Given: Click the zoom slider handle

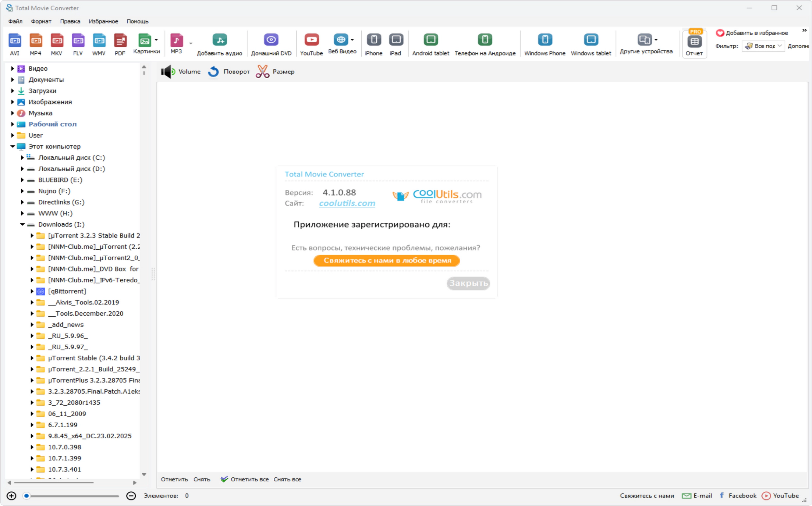Looking at the screenshot, I should (x=26, y=496).
